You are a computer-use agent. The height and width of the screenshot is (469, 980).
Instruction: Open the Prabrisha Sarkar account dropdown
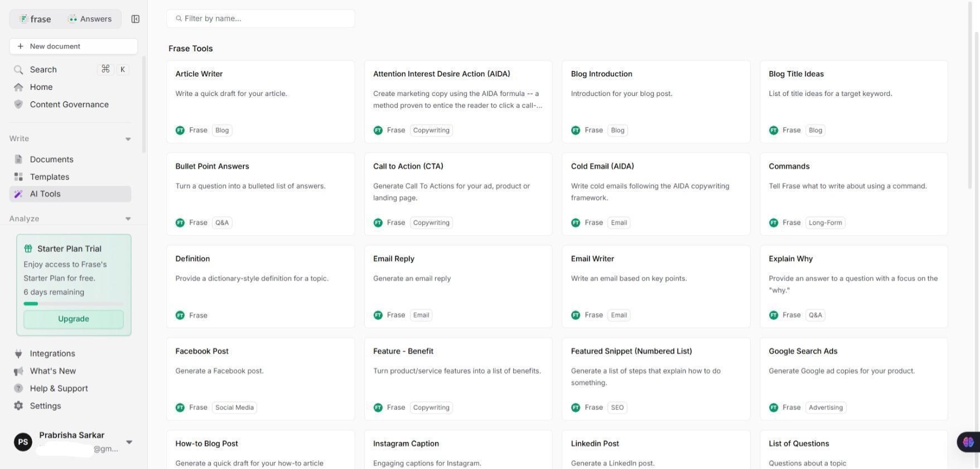(129, 442)
